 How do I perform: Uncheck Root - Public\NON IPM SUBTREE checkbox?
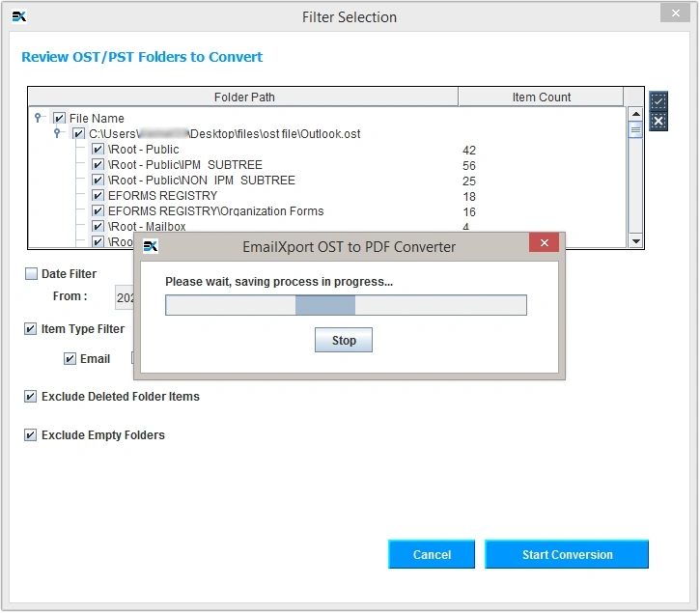[x=98, y=180]
